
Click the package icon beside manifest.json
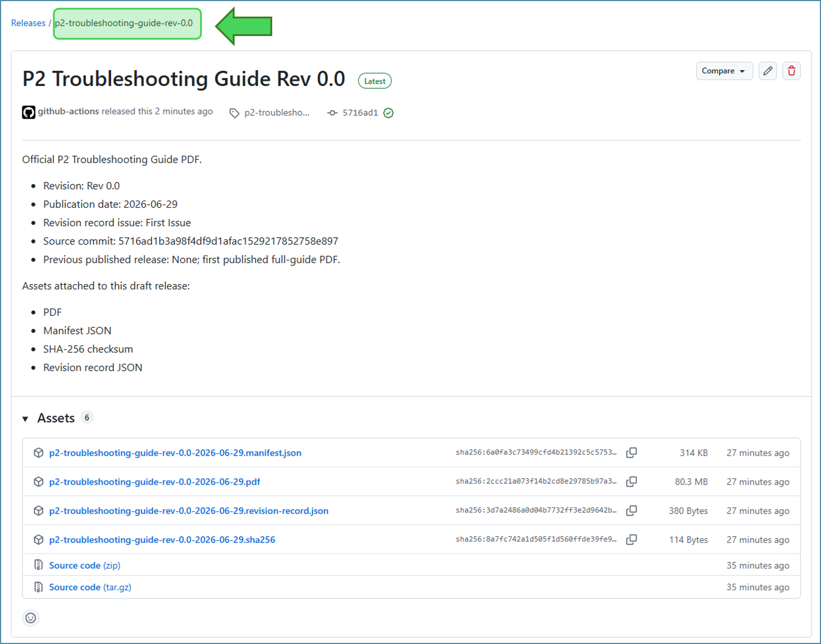click(38, 452)
